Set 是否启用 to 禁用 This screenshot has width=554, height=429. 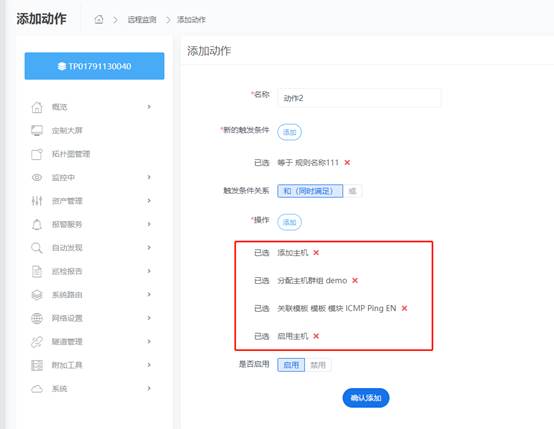(318, 365)
